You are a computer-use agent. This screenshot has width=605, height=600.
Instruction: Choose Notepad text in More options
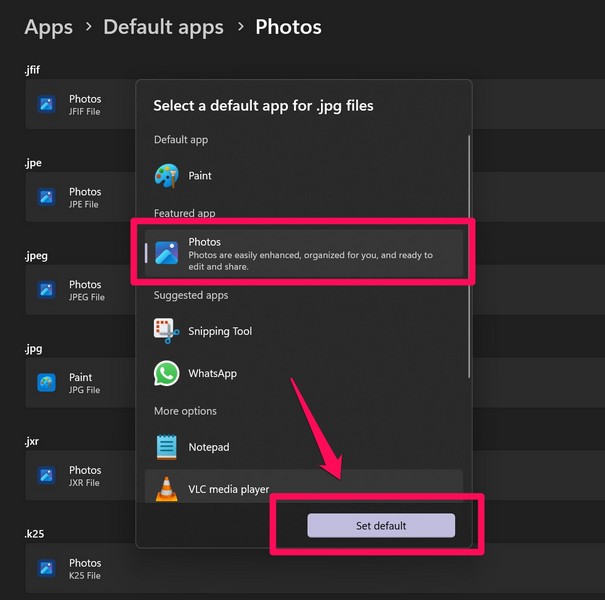coord(208,447)
